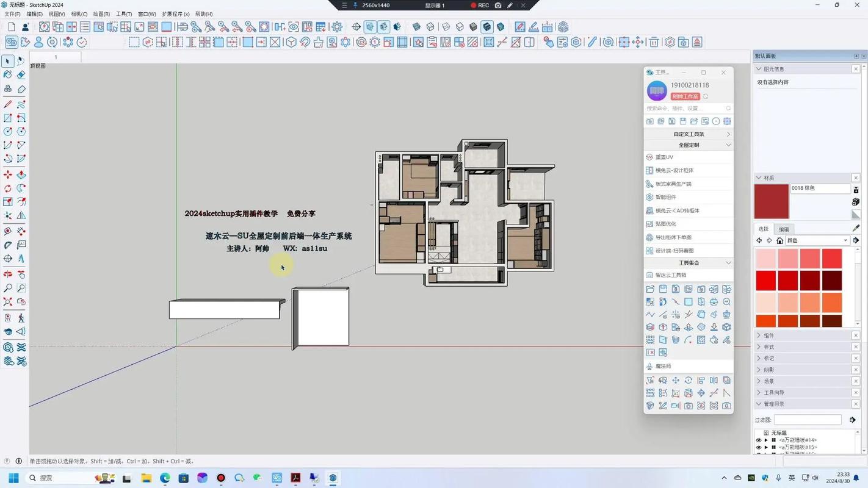This screenshot has height=488, width=868.
Task: Click the 贴图优化 entry
Action: pyautogui.click(x=689, y=224)
